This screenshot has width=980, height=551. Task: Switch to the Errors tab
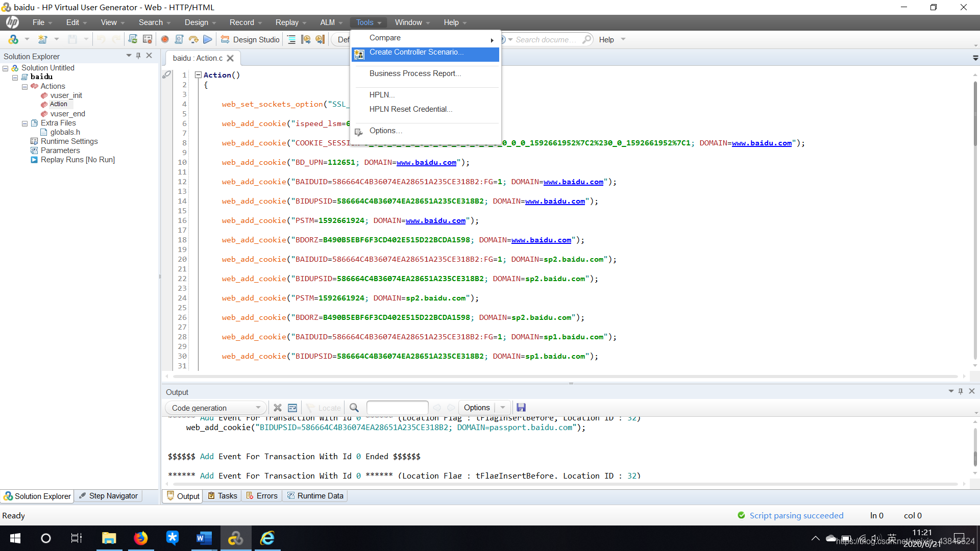pyautogui.click(x=262, y=496)
